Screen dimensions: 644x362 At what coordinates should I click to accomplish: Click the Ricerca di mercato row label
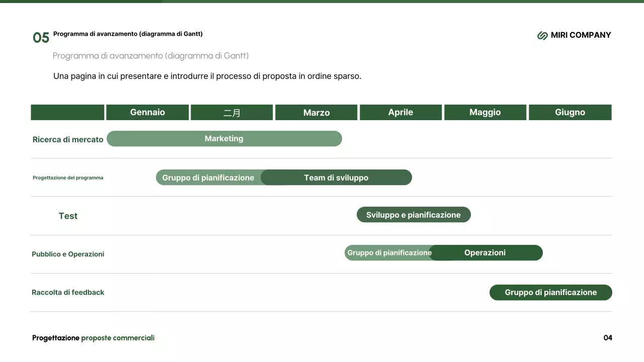click(68, 140)
